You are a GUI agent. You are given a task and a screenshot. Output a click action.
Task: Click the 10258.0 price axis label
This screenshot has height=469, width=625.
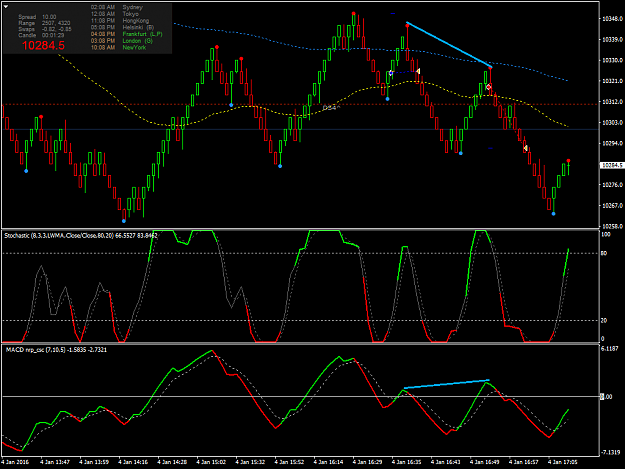612,226
